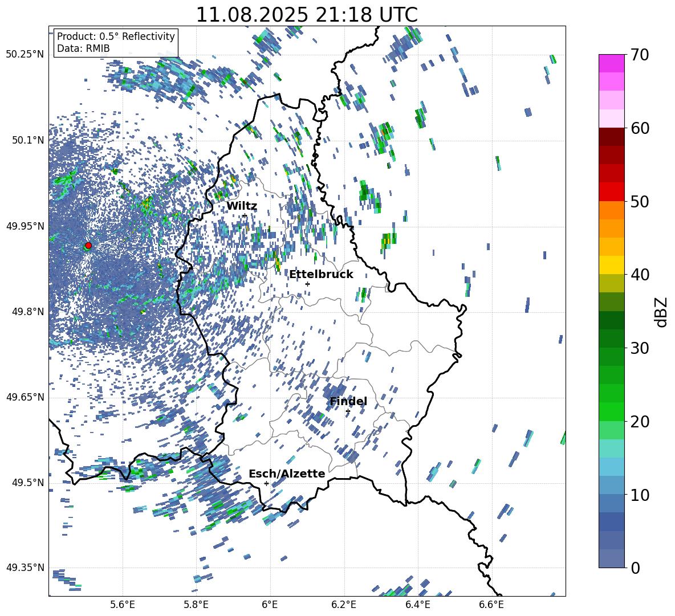Click the colorbar tick label 10
The height and width of the screenshot is (616, 675).
pos(640,495)
